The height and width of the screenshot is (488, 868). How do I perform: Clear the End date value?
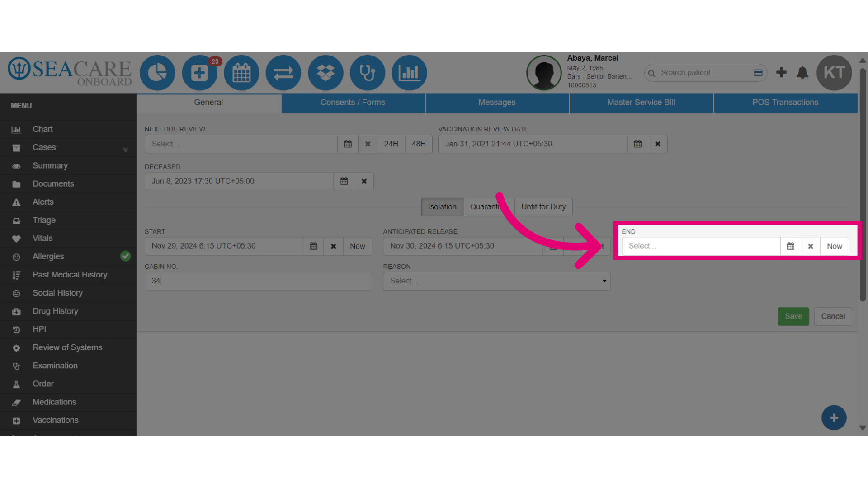pyautogui.click(x=811, y=246)
